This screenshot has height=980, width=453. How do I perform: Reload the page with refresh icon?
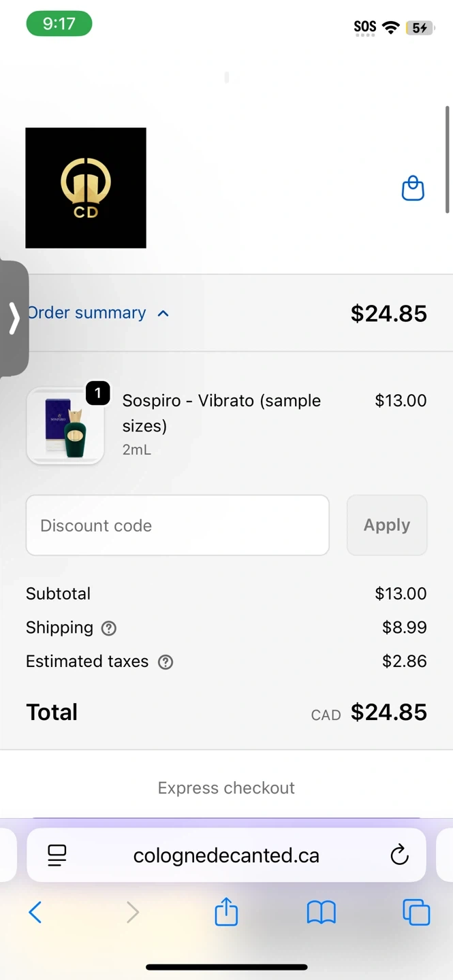pos(399,855)
